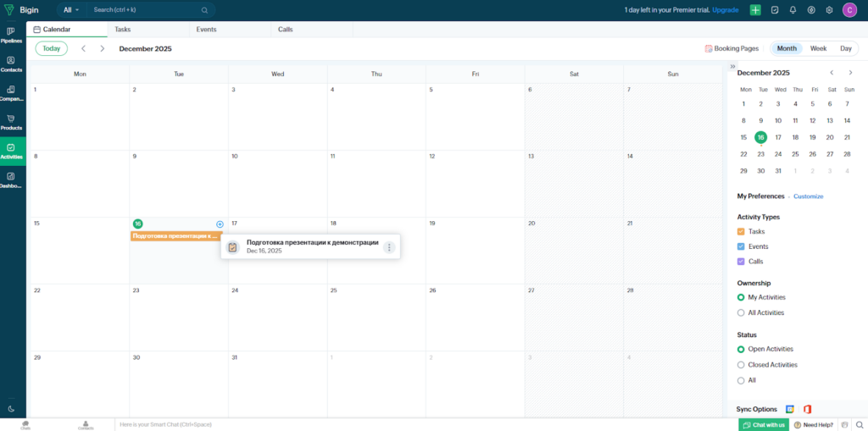
Task: Click the search magnifier in search bar
Action: click(204, 10)
